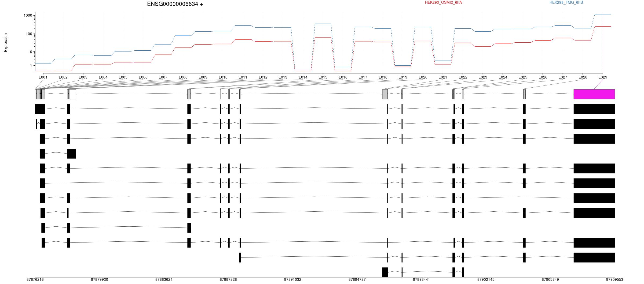Viewport: 644px width, 284px height.
Task: Click exon label E019
Action: (403, 77)
